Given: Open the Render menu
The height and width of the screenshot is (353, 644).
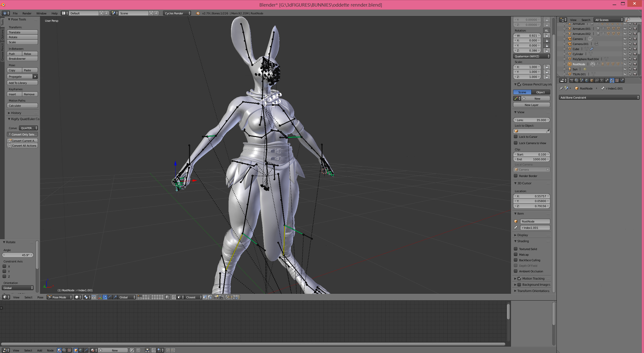Looking at the screenshot, I should [x=27, y=13].
